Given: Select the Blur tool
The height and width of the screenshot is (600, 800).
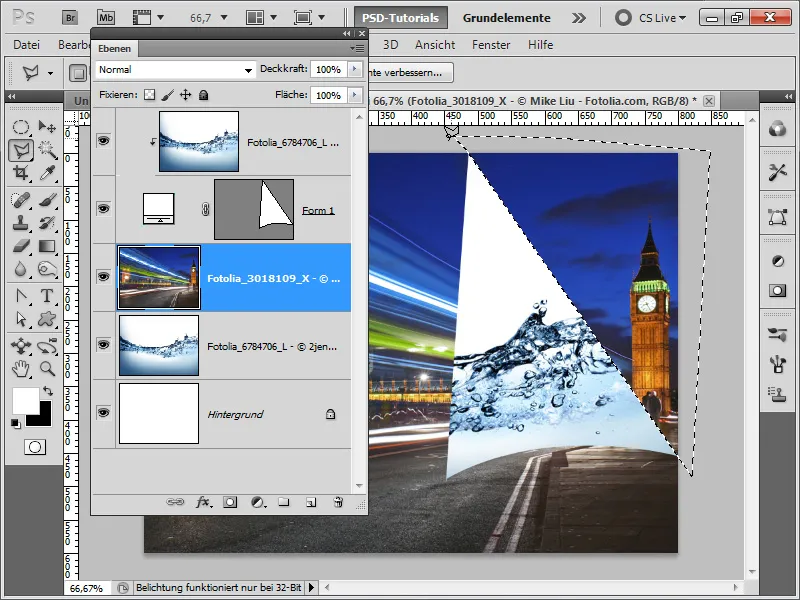Looking at the screenshot, I should 20,269.
